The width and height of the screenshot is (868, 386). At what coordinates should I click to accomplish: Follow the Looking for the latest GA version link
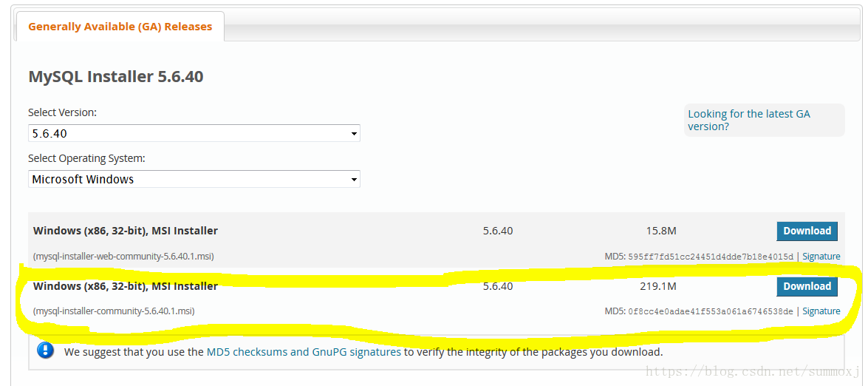[749, 120]
